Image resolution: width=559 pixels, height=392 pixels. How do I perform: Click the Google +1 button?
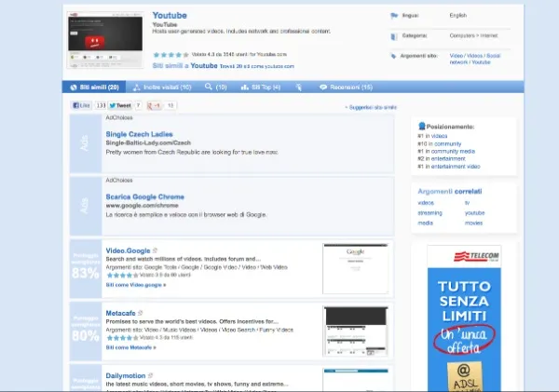tap(155, 105)
